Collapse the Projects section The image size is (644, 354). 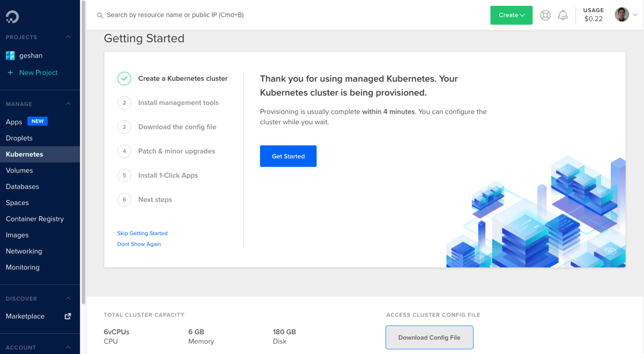coord(68,37)
